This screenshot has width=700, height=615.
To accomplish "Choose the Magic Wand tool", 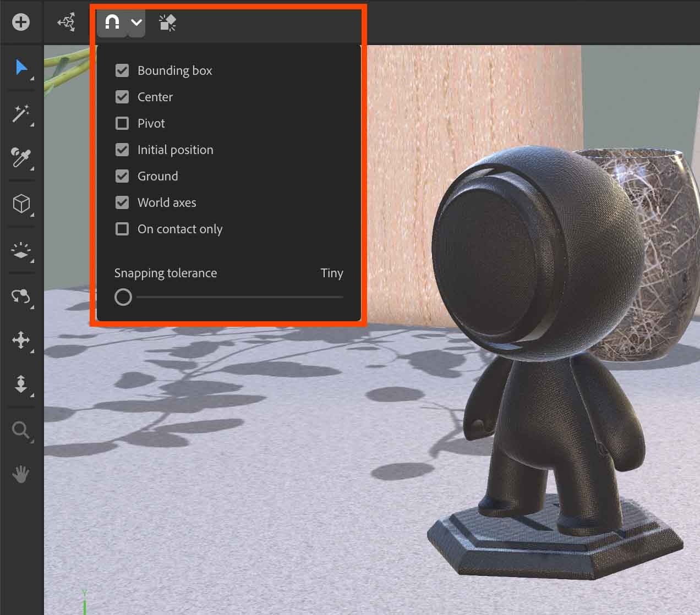I will pyautogui.click(x=21, y=113).
